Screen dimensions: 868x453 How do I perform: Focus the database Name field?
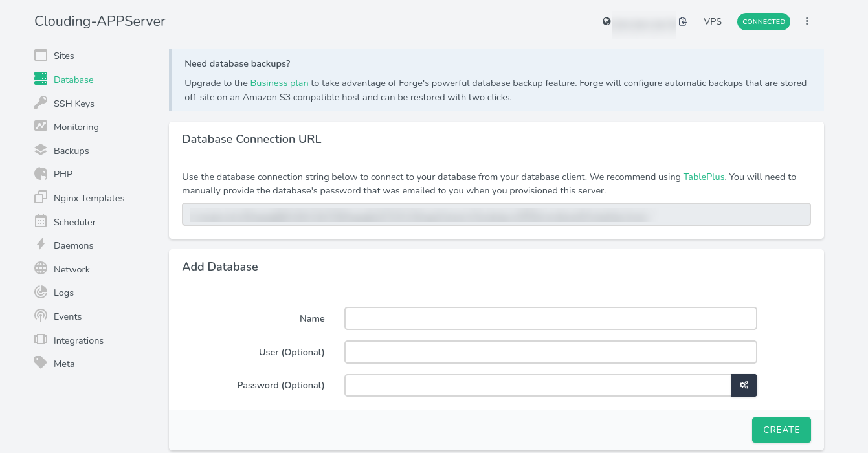pyautogui.click(x=551, y=318)
